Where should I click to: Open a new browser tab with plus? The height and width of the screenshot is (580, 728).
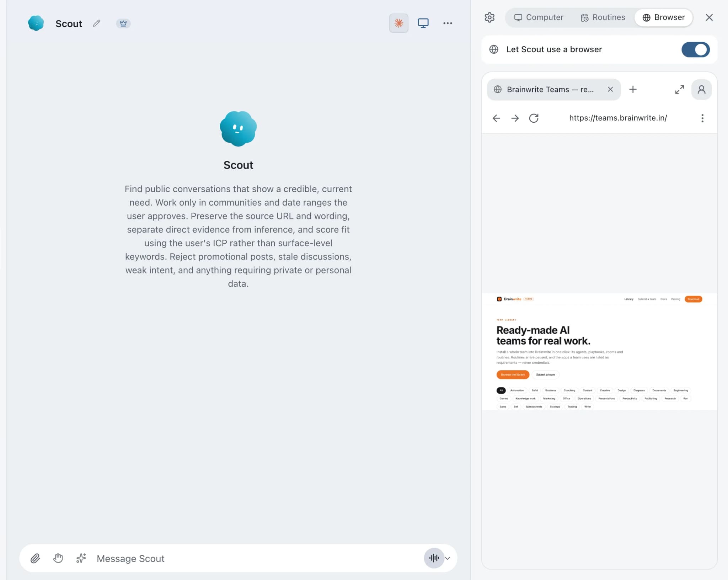coord(633,90)
